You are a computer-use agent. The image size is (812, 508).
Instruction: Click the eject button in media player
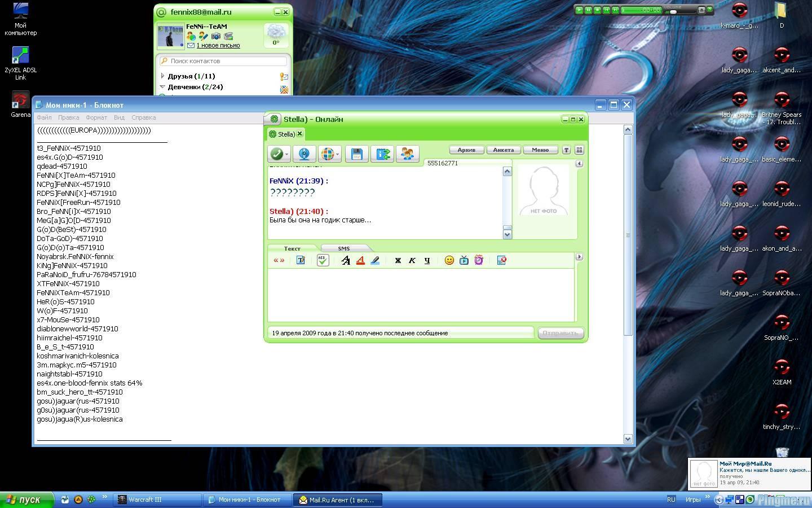[x=701, y=10]
